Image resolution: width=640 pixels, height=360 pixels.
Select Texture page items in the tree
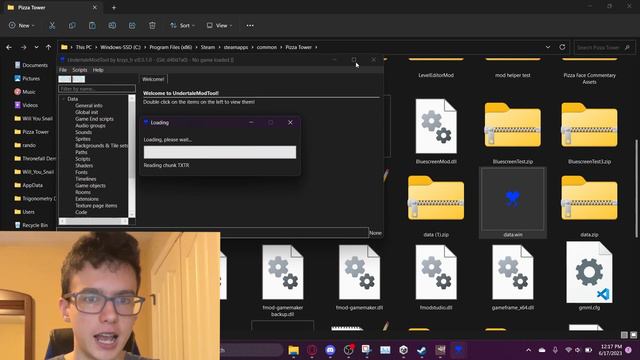click(x=96, y=205)
